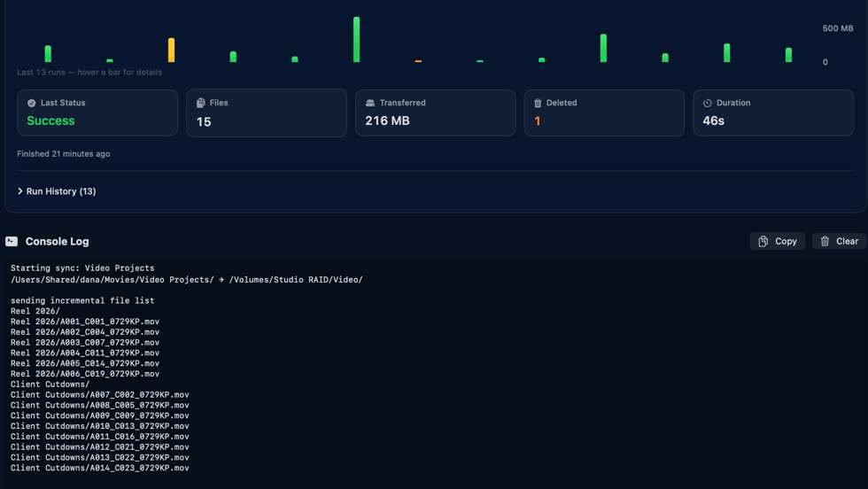Viewport: 868px width, 489px height.
Task: Click log line A013_C022_0729KP.mov
Action: point(99,458)
